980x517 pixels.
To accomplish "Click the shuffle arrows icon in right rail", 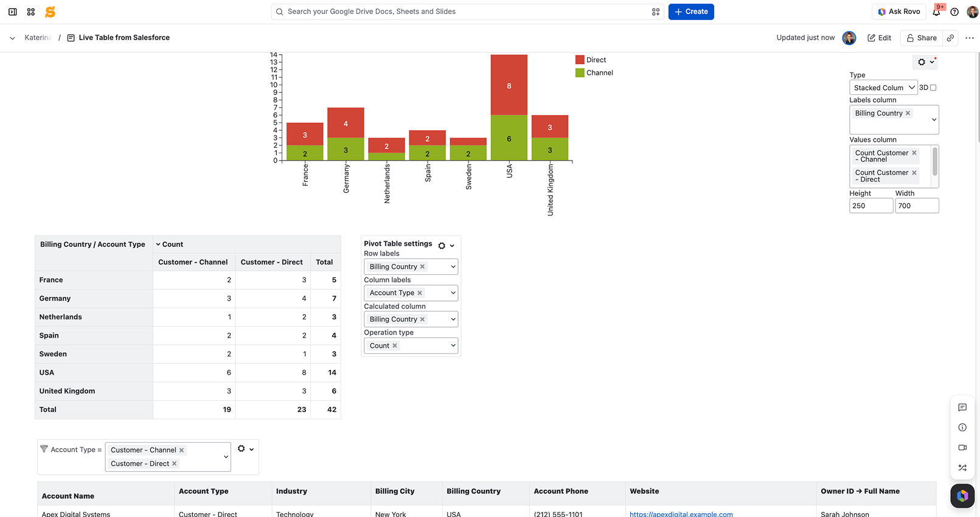I will (x=962, y=468).
